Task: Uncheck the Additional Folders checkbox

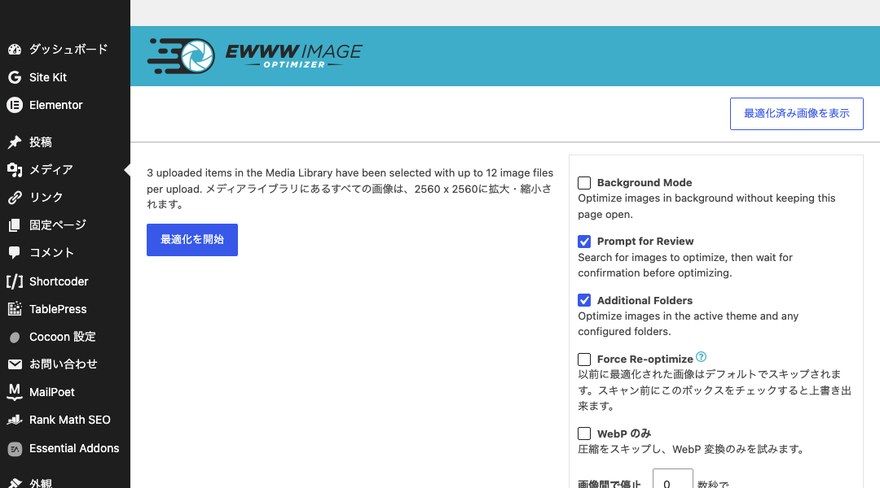Action: [x=584, y=300]
